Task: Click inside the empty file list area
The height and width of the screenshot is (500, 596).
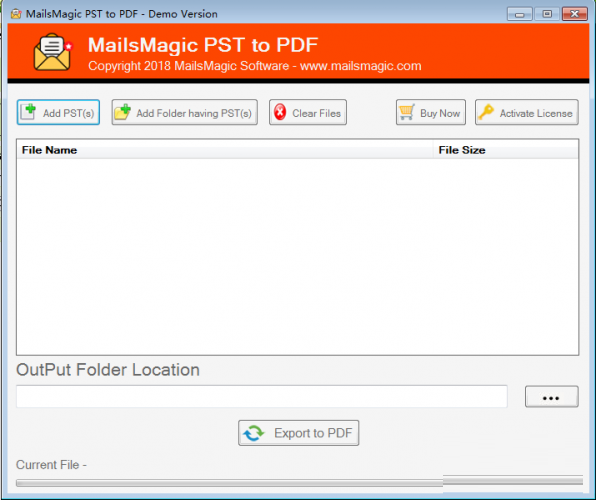Action: pyautogui.click(x=298, y=257)
